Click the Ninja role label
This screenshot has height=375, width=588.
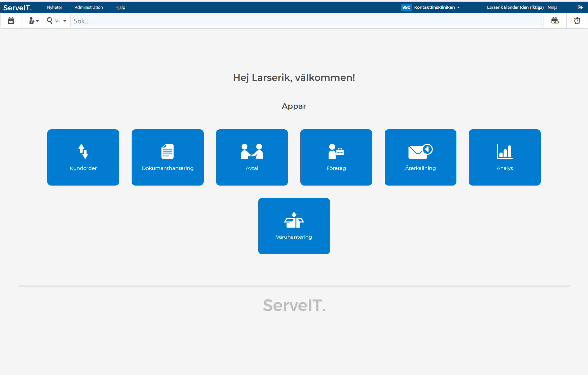point(553,7)
